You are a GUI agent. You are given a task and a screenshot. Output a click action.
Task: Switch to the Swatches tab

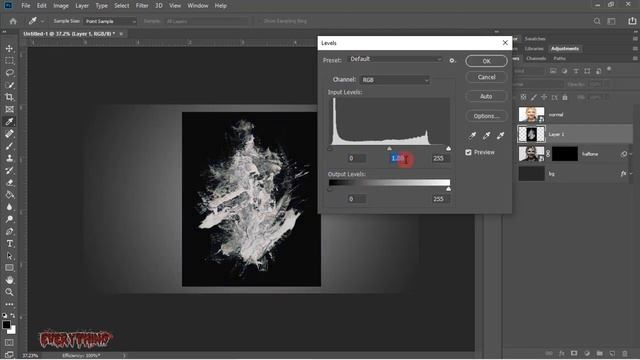(535, 39)
